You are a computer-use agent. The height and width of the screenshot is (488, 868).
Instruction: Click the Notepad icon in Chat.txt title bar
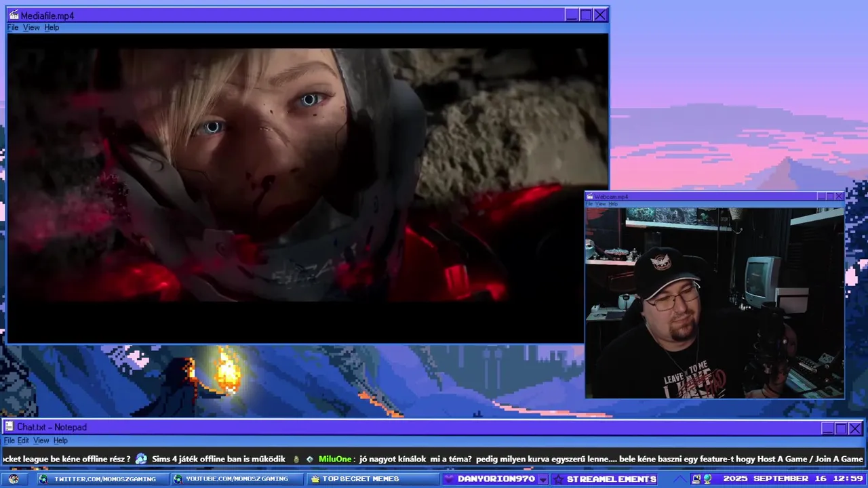(9, 427)
